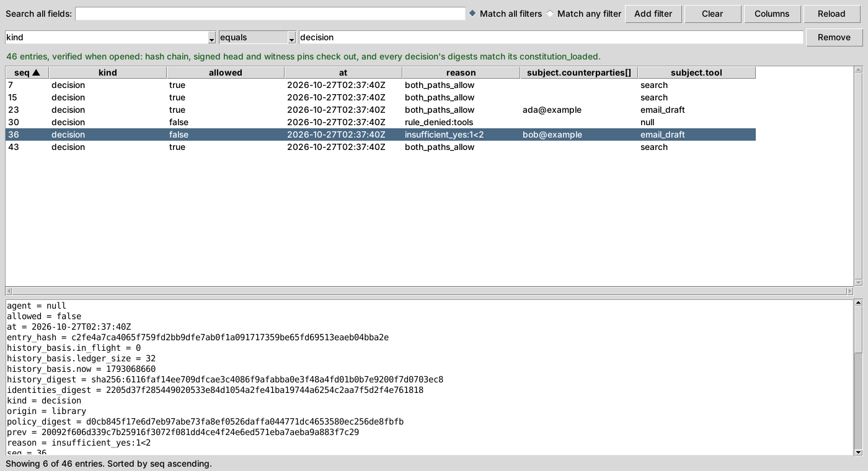Sort by the subject.counterparties[] column header
This screenshot has width=868, height=471.
579,73
